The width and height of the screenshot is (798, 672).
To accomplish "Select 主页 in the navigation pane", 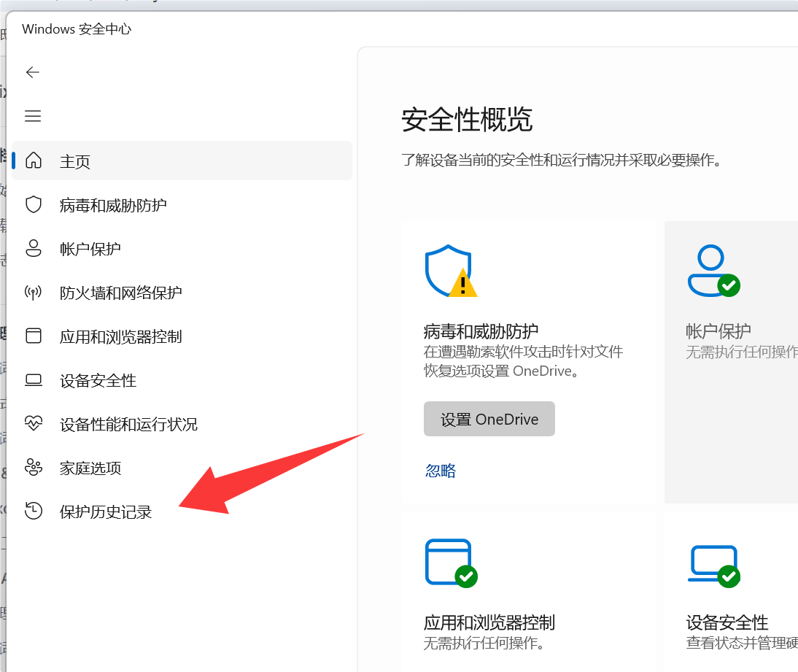I will (x=75, y=161).
